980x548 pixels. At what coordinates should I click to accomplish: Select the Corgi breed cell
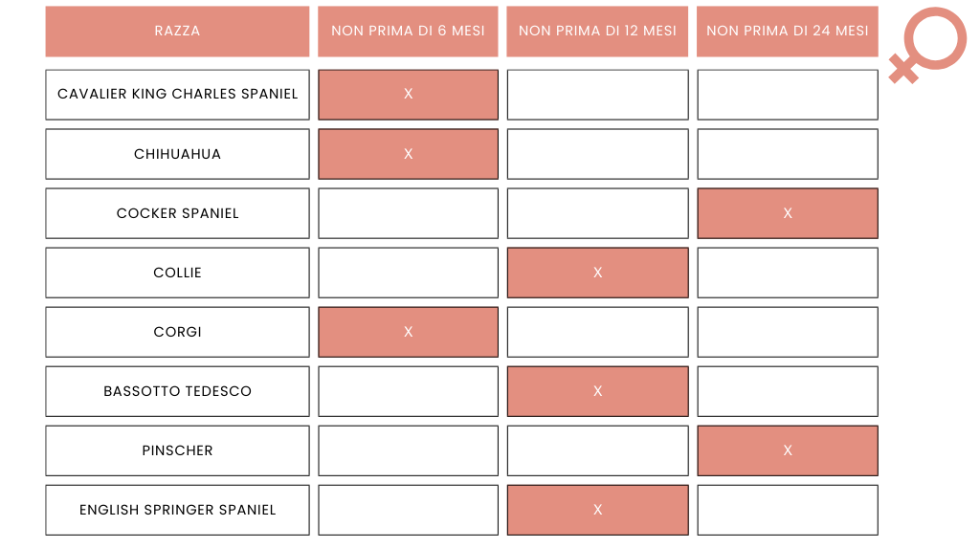pos(177,331)
